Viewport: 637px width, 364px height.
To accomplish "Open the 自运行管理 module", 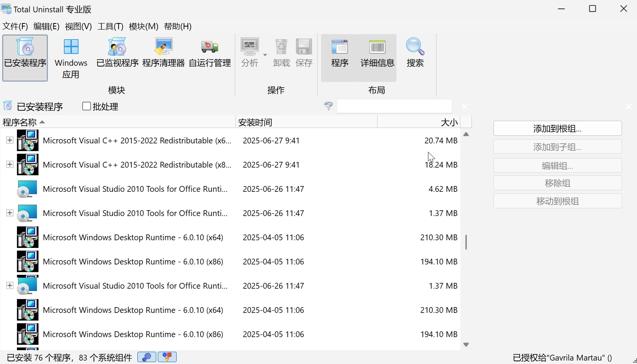I will pyautogui.click(x=209, y=54).
